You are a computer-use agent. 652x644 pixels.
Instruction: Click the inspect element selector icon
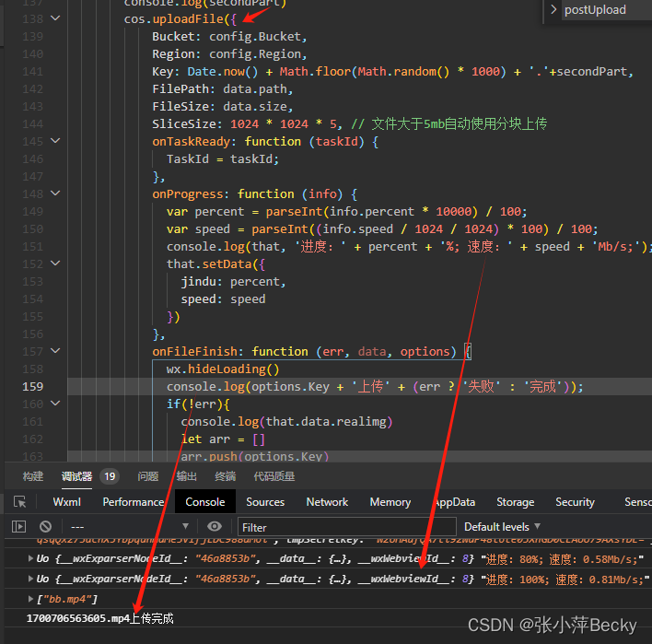point(19,502)
